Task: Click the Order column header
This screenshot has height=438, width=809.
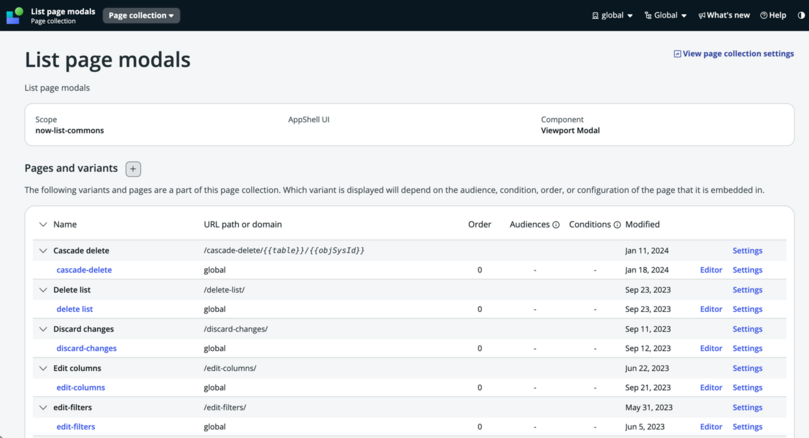Action: point(479,224)
